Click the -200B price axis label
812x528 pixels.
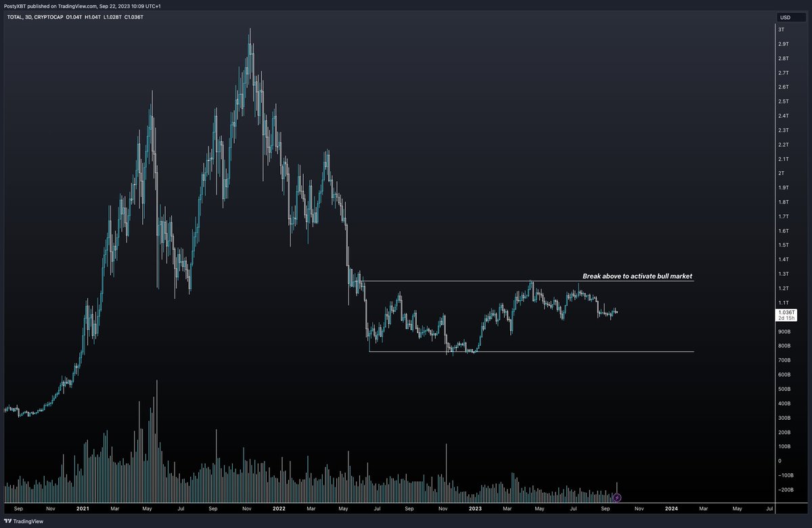tap(785, 489)
